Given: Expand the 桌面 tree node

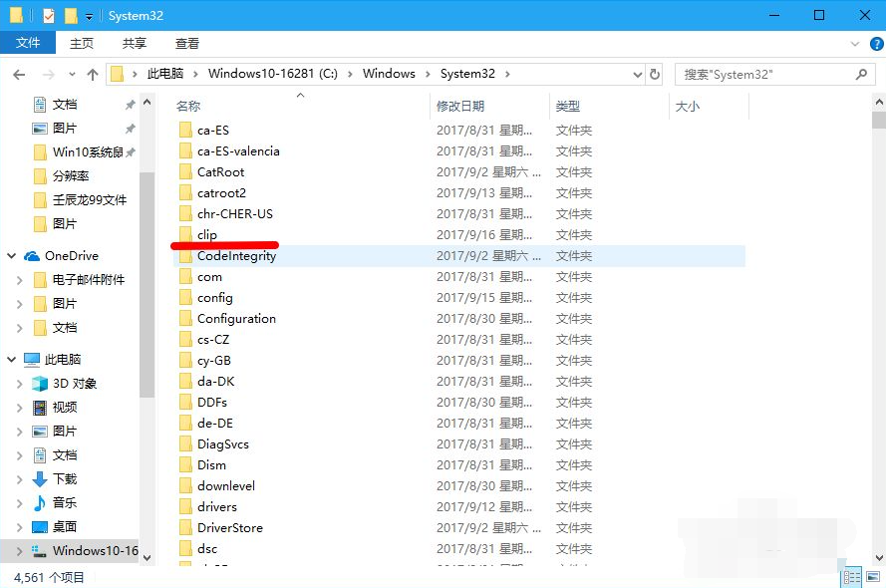Looking at the screenshot, I should tap(19, 527).
